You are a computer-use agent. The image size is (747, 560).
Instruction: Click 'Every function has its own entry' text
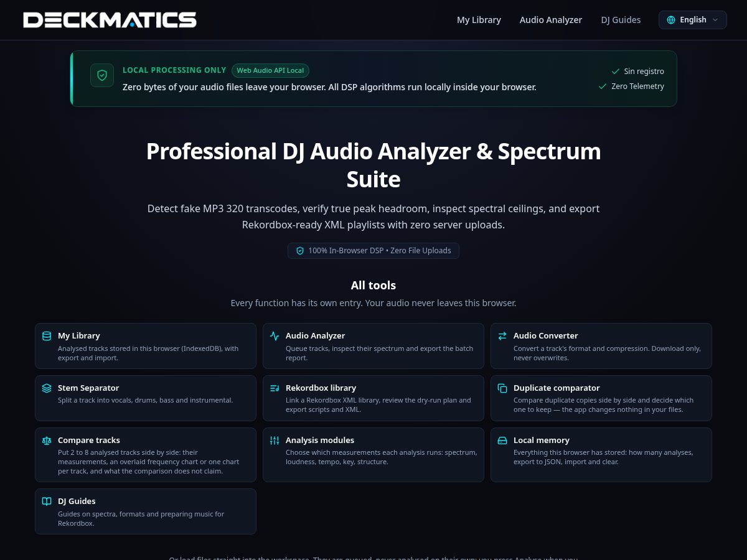(374, 303)
